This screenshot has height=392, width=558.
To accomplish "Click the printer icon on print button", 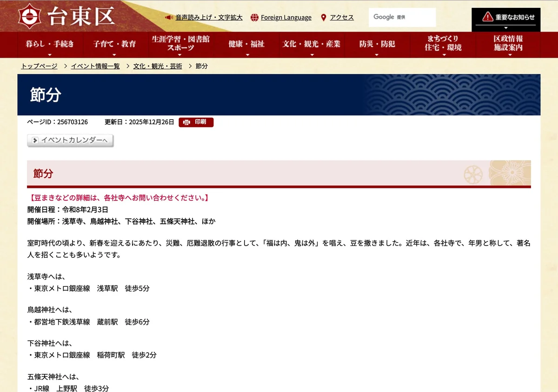I will pyautogui.click(x=187, y=122).
